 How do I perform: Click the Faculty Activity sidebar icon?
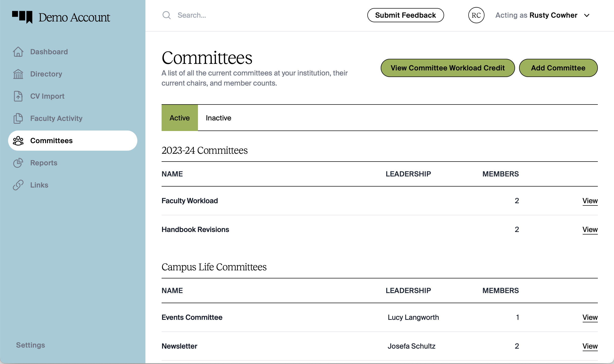18,118
